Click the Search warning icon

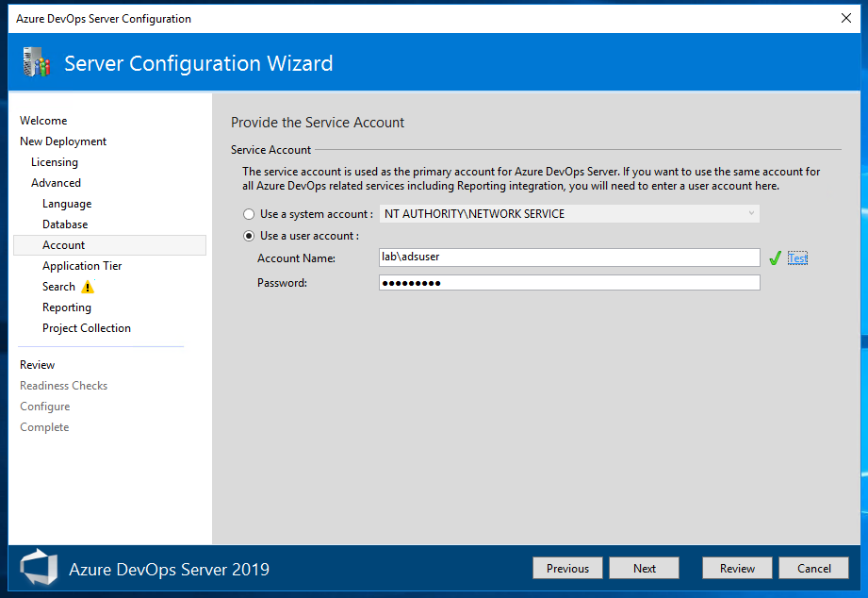[x=88, y=287]
